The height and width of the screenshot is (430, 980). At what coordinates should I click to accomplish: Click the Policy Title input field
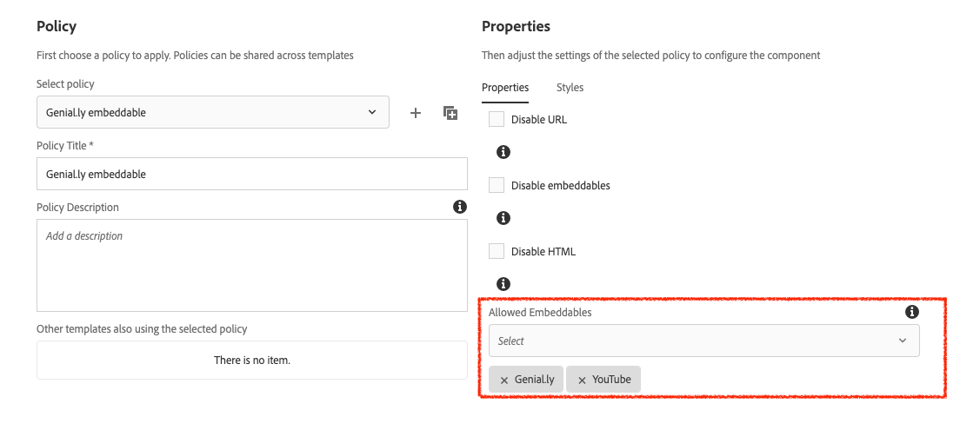[252, 174]
